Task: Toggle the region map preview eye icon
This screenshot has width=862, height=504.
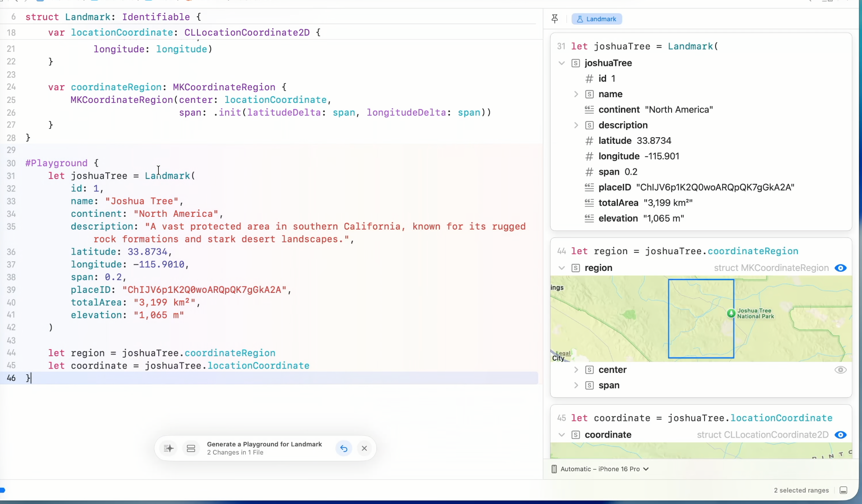Action: [x=840, y=268]
